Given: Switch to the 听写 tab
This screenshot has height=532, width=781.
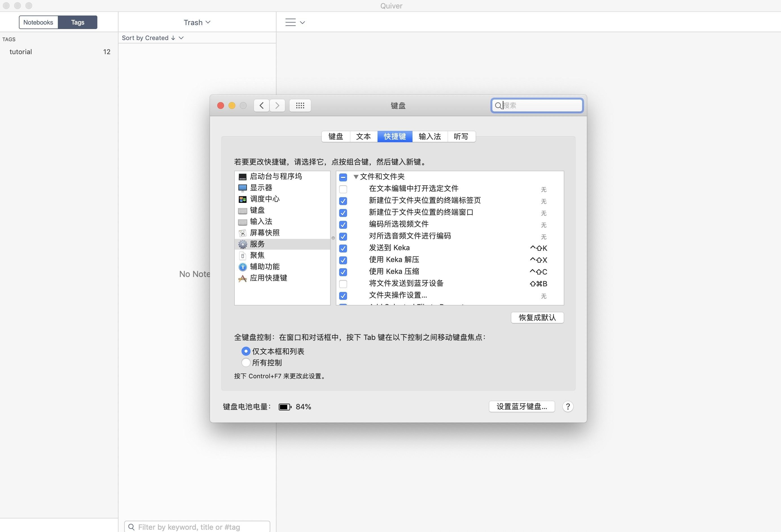Looking at the screenshot, I should (x=461, y=137).
